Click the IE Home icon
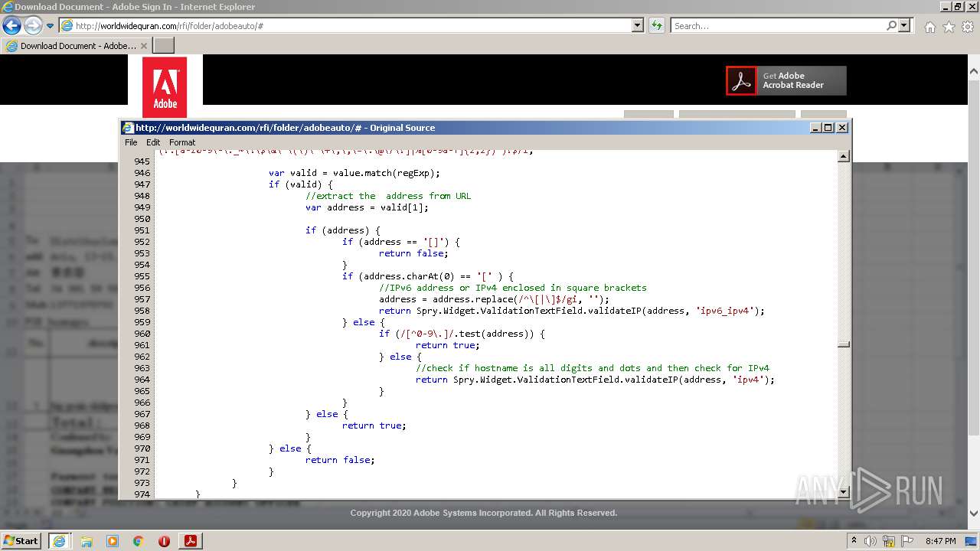This screenshot has width=980, height=551. [x=929, y=27]
